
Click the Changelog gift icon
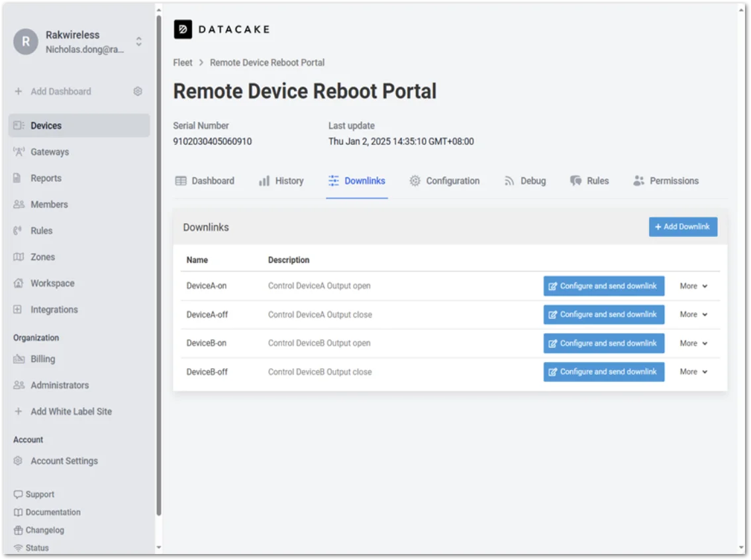click(x=18, y=530)
